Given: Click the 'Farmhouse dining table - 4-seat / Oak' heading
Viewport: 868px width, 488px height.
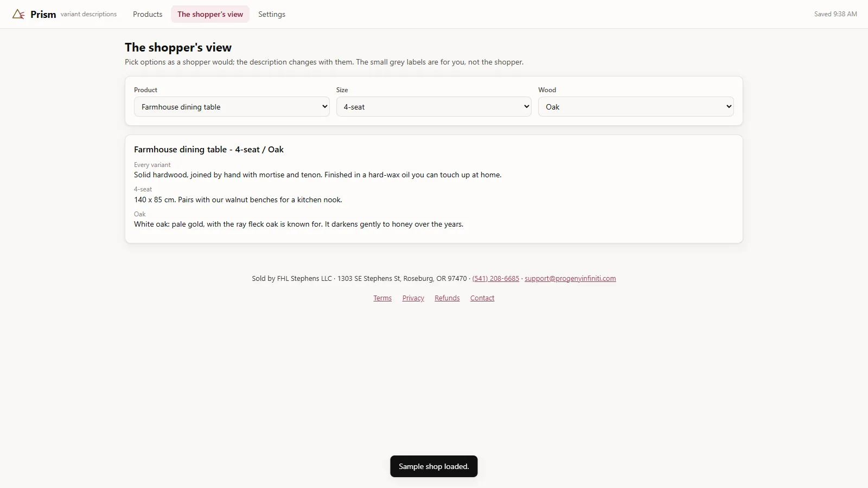Looking at the screenshot, I should coord(209,150).
